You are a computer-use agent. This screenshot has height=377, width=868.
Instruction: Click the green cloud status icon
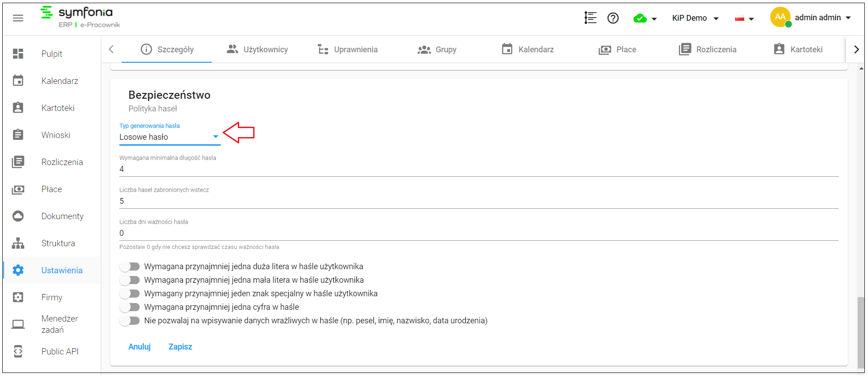pyautogui.click(x=640, y=18)
